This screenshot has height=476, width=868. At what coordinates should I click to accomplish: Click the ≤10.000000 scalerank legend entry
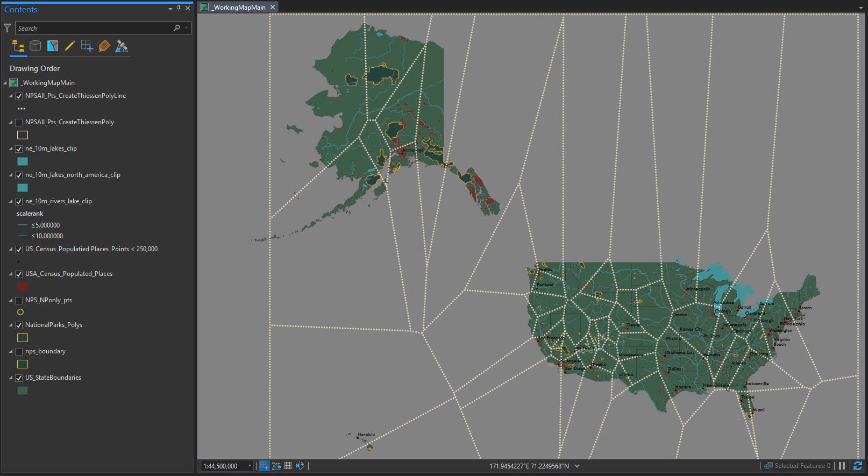(x=47, y=236)
